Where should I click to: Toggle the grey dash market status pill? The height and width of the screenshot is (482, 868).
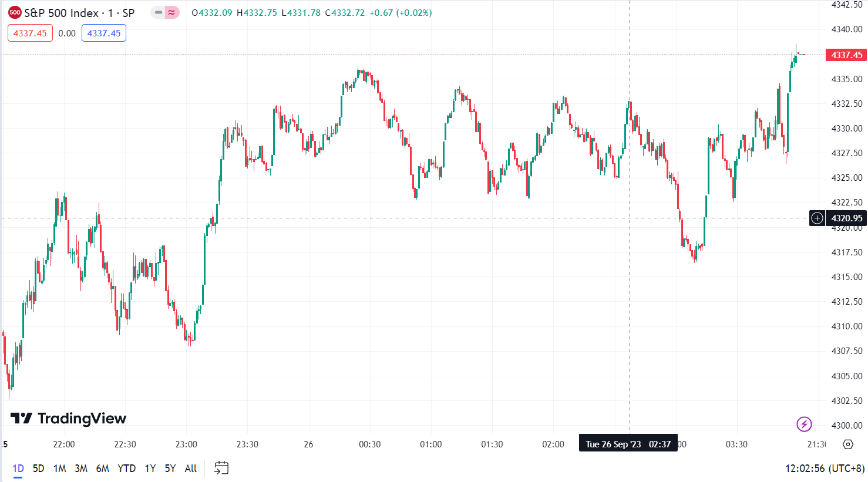[x=158, y=12]
